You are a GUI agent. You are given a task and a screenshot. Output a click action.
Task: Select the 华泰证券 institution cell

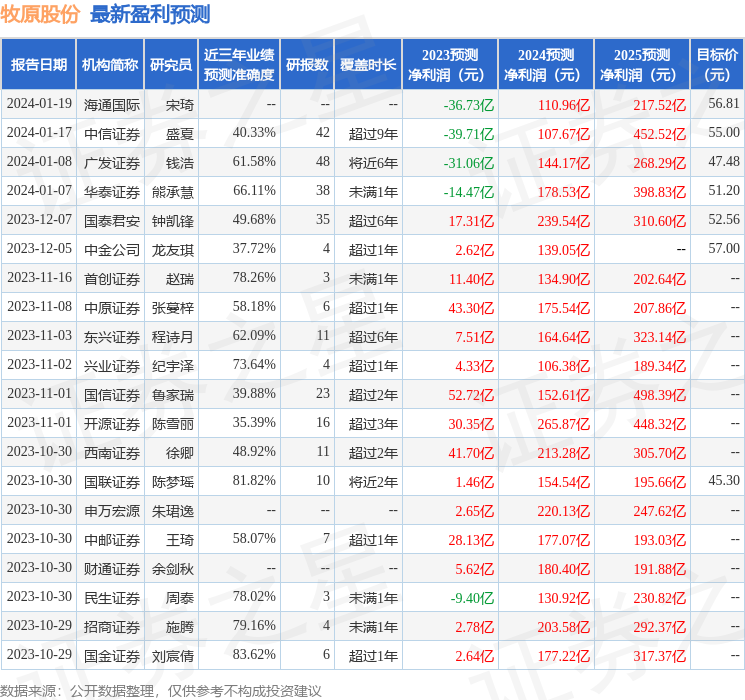point(112,192)
